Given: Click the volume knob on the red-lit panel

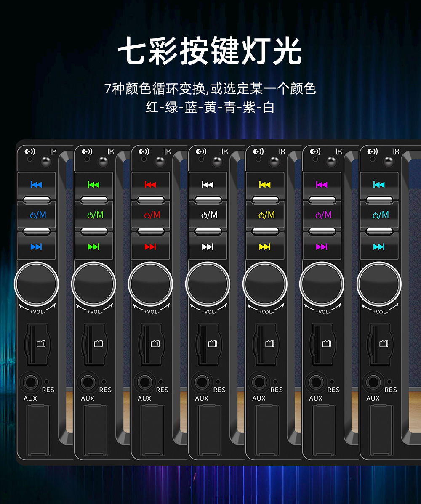Looking at the screenshot, I should click(151, 284).
